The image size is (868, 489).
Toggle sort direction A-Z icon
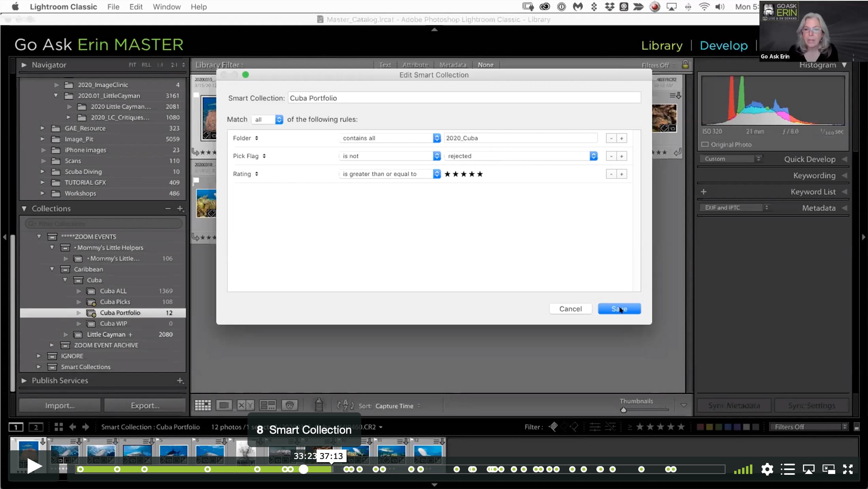point(345,405)
